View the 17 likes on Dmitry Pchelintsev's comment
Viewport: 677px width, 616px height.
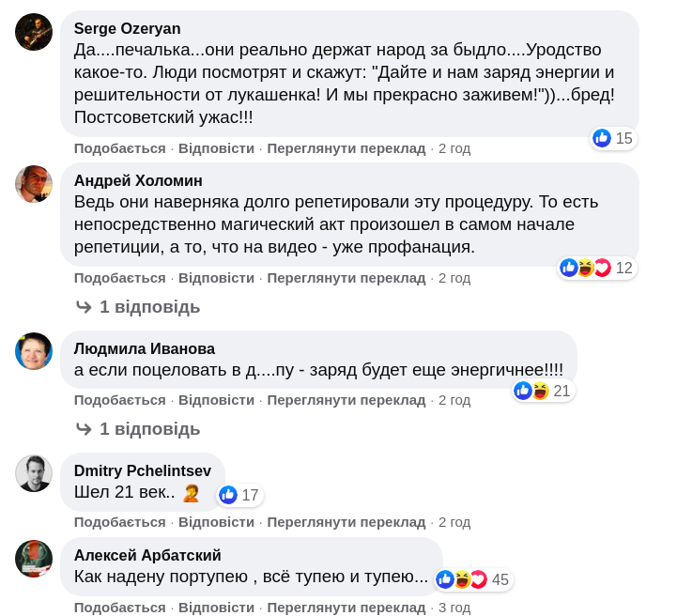point(239,495)
